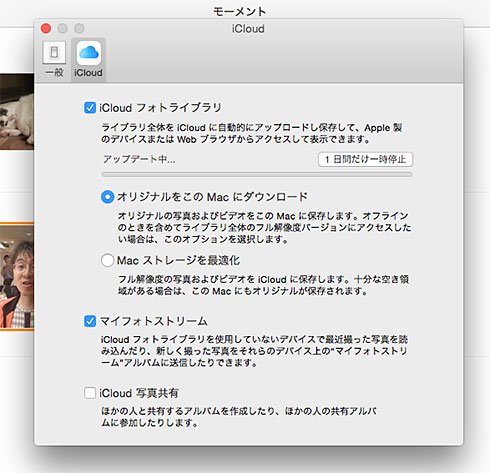The image size is (490, 473).
Task: Uncheck the iCloud フォトライブラリ checkbox
Action: (x=90, y=108)
